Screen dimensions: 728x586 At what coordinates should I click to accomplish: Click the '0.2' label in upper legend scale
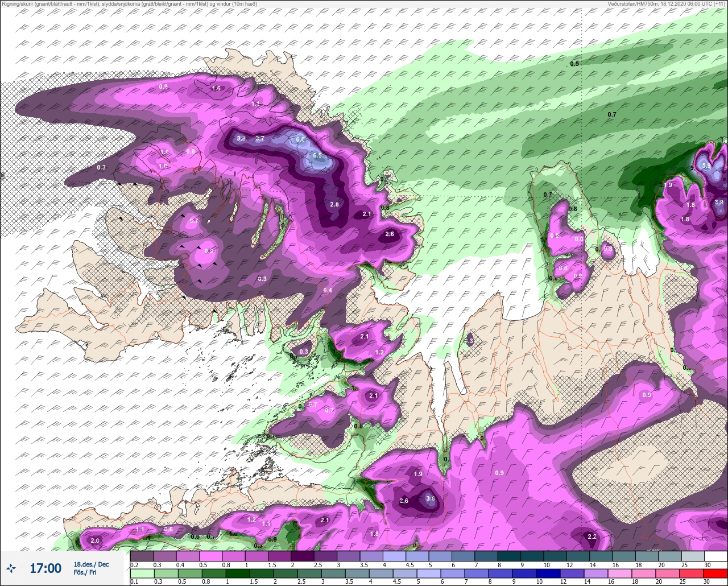tap(134, 565)
